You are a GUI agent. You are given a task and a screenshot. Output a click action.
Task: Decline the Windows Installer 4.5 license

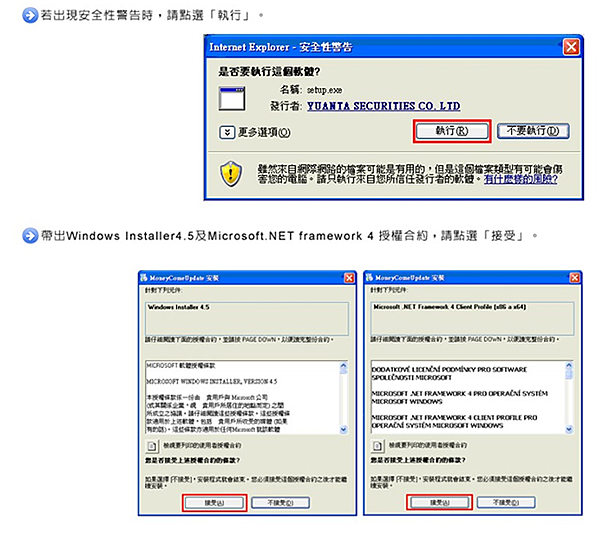280,503
